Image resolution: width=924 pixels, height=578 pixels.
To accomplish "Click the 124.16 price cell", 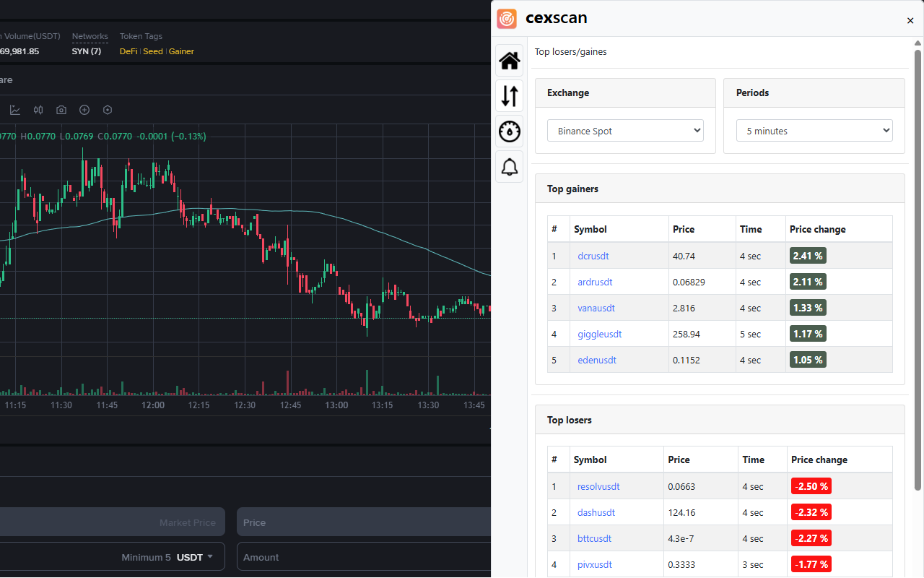I will 700,512.
